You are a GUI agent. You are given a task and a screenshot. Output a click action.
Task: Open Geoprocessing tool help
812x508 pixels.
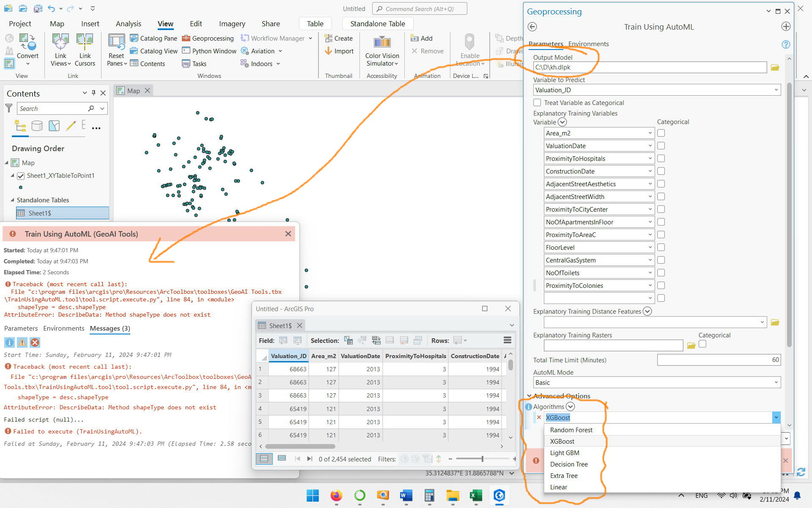[786, 44]
